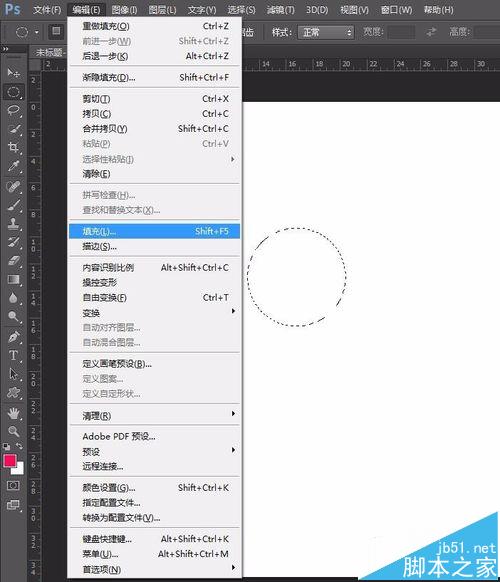
Task: Swap foreground and background colors
Action: 20,446
